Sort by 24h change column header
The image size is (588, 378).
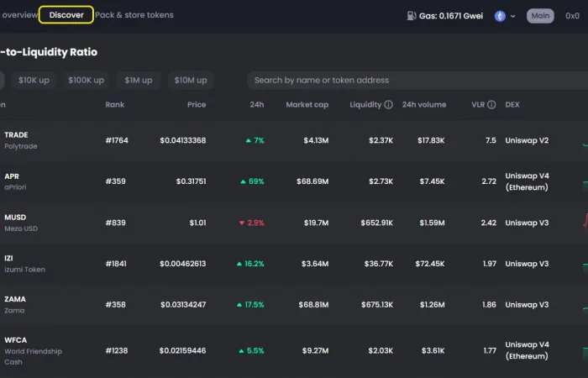pyautogui.click(x=257, y=105)
